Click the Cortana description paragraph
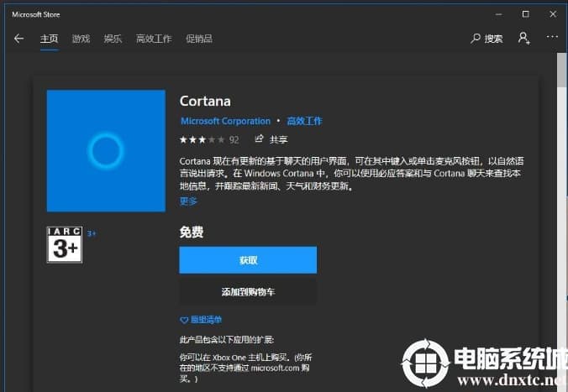Image resolution: width=568 pixels, height=392 pixels. tap(352, 174)
